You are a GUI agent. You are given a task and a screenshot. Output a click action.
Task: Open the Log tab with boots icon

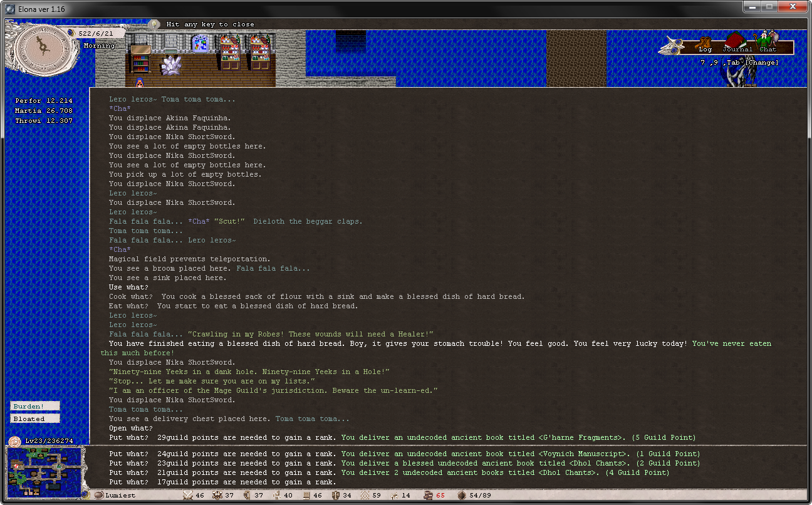click(705, 46)
